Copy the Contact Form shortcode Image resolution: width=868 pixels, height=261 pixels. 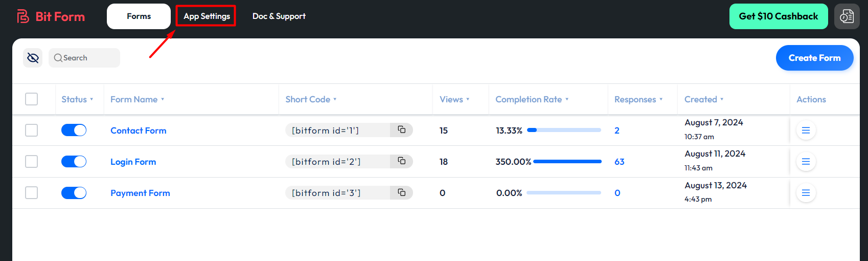click(x=401, y=130)
